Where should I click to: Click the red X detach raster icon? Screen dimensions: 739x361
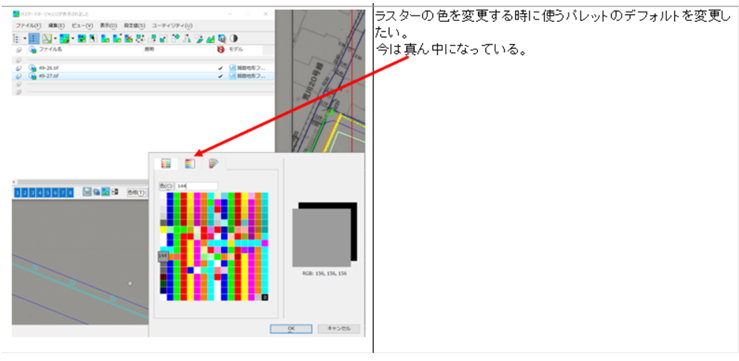128,38
